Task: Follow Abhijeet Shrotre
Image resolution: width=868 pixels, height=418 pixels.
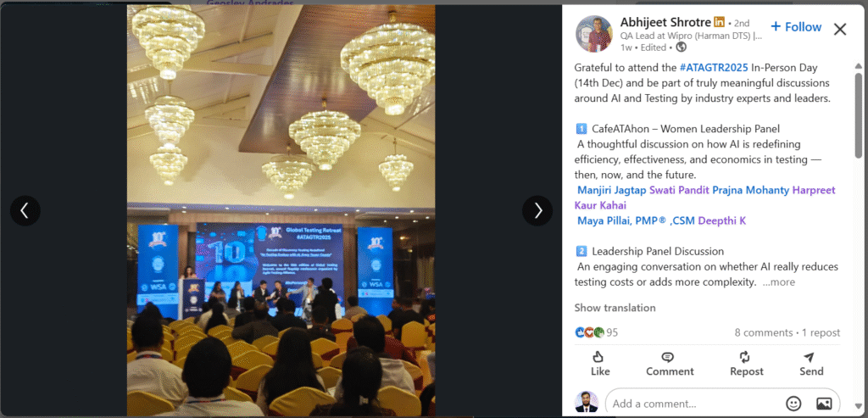Action: pyautogui.click(x=796, y=26)
